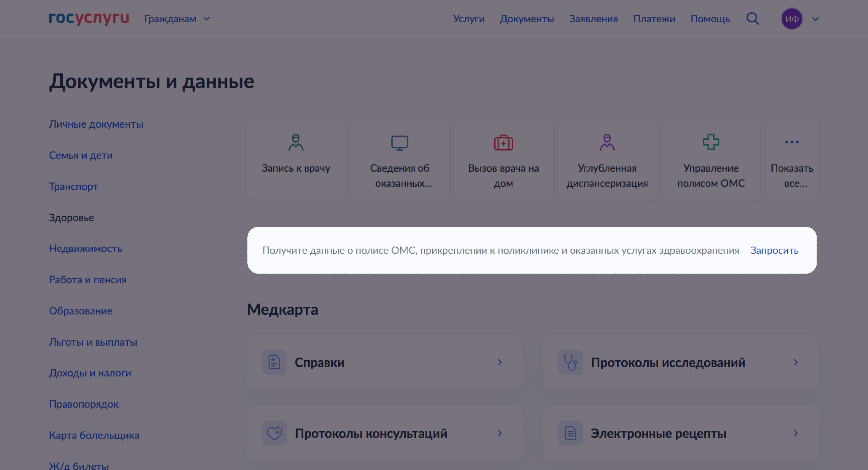Select Личные документы in the sidebar

click(96, 124)
